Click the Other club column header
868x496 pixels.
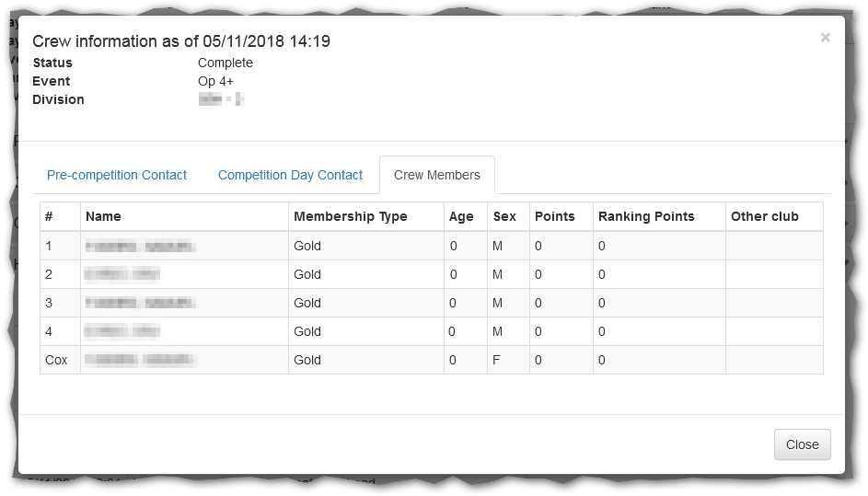[x=764, y=216]
